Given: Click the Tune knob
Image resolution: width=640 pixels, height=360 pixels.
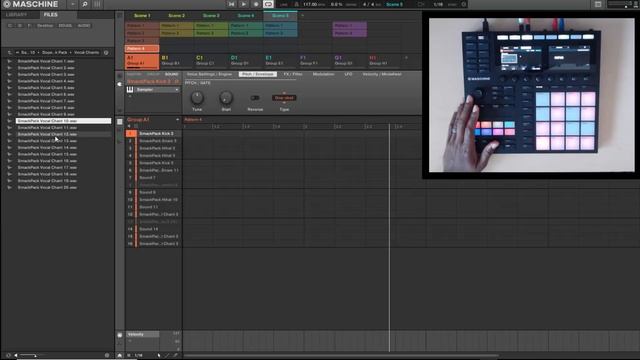Looking at the screenshot, I should click(197, 98).
